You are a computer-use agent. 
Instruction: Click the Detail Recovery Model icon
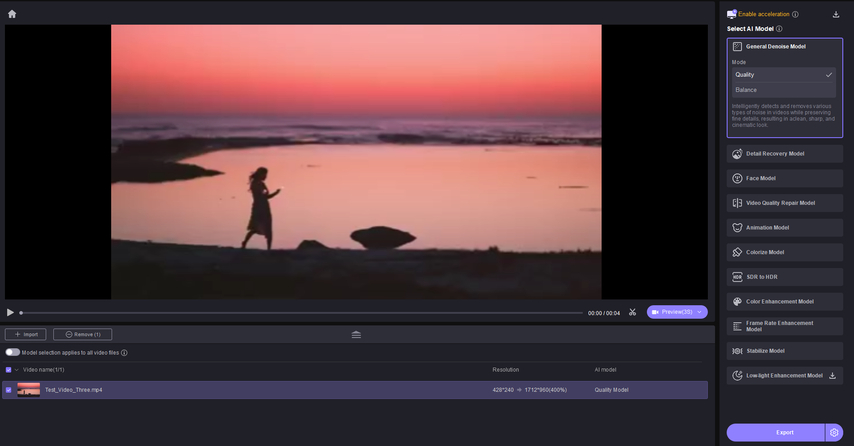[737, 154]
